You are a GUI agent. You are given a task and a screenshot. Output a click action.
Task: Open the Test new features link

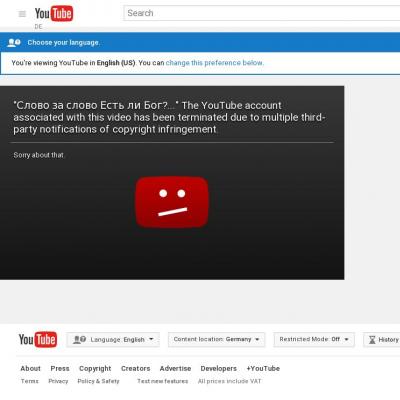click(x=163, y=381)
